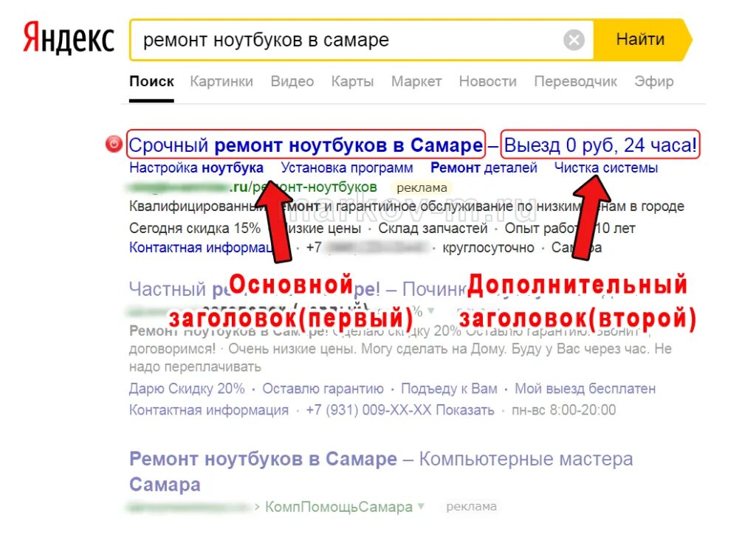
Task: Click the Дарю Скидку 20% link
Action: [187, 389]
